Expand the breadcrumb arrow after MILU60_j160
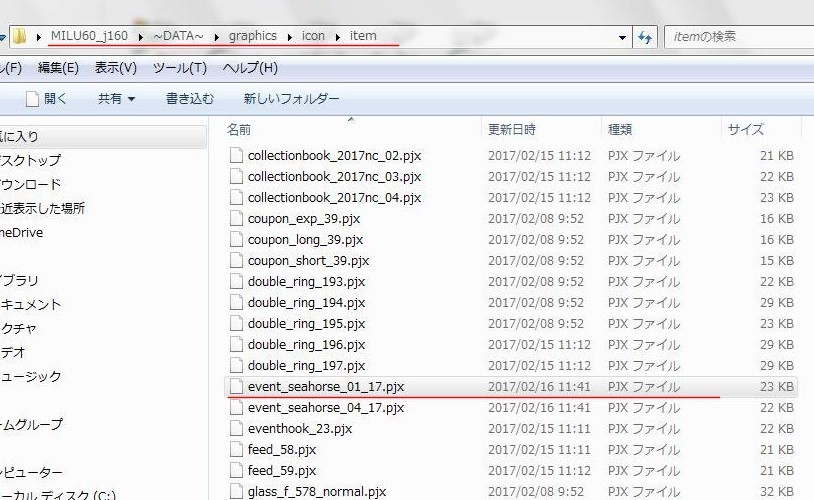The image size is (814, 500). pos(141,37)
